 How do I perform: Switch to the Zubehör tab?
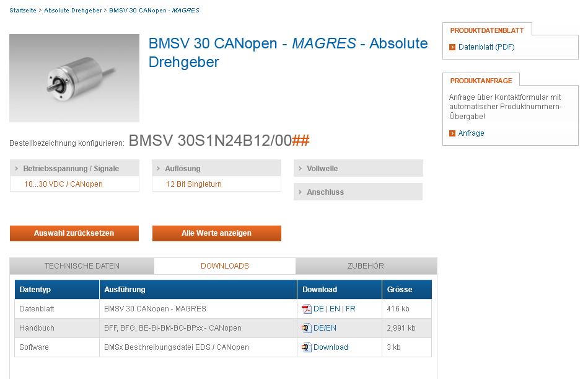coord(366,266)
